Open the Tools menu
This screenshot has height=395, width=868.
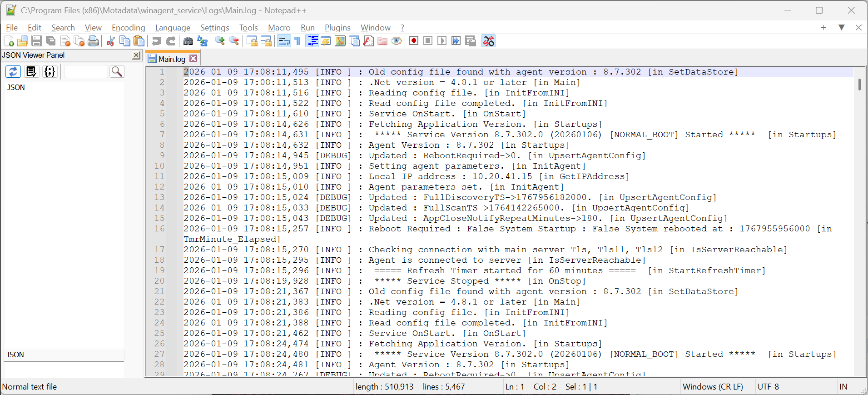point(248,28)
